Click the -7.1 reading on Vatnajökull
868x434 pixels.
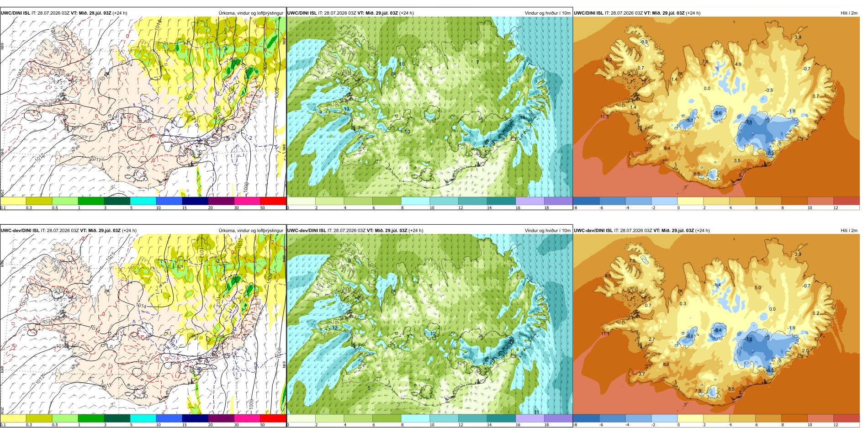[748, 122]
